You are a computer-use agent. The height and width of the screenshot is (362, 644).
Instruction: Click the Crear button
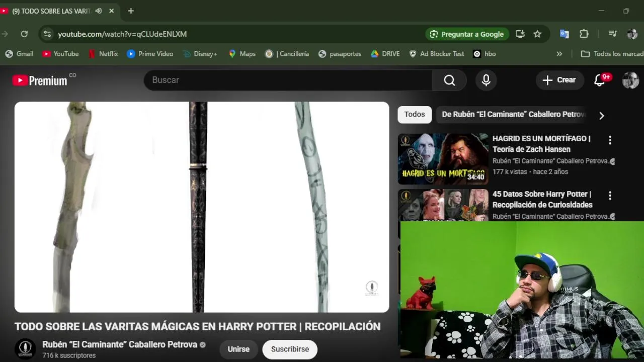559,80
